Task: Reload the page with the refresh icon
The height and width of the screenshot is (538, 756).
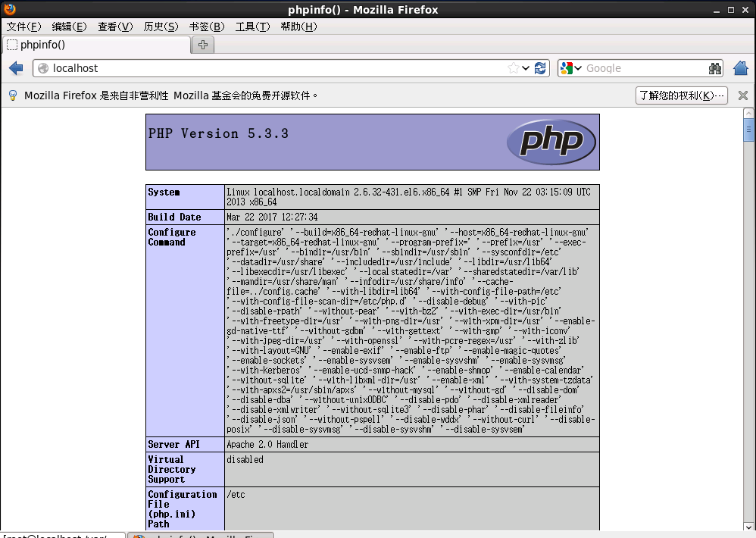Action: tap(540, 68)
